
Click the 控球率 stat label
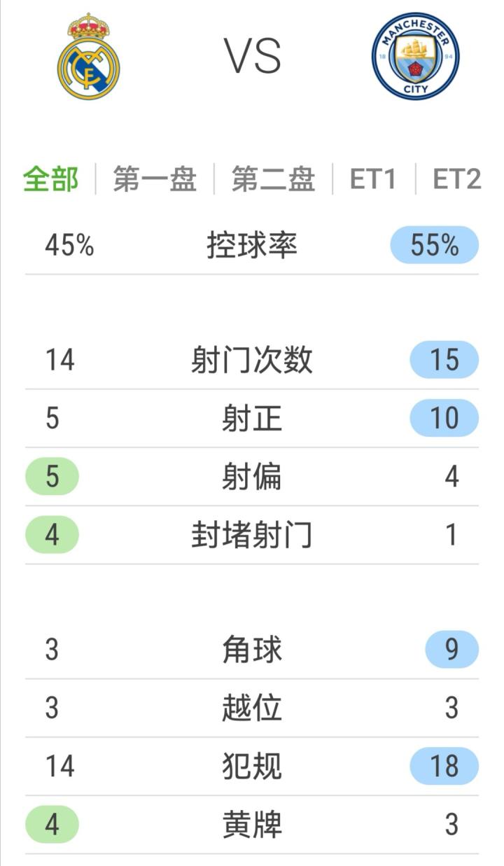coord(252,245)
